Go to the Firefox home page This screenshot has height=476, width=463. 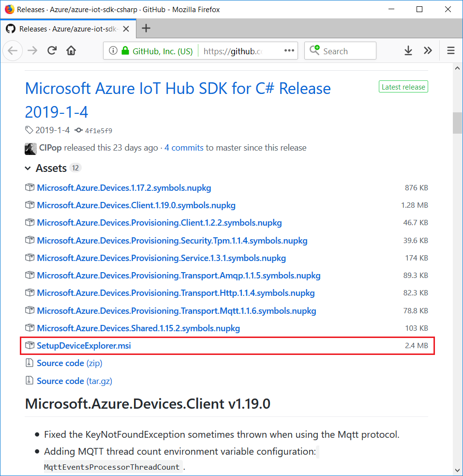pyautogui.click(x=71, y=50)
